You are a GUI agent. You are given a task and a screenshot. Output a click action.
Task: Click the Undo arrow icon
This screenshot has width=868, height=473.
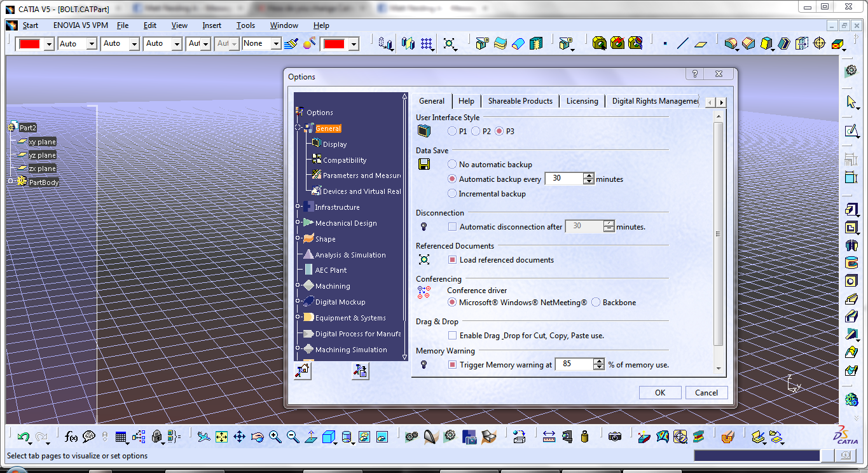(x=22, y=436)
